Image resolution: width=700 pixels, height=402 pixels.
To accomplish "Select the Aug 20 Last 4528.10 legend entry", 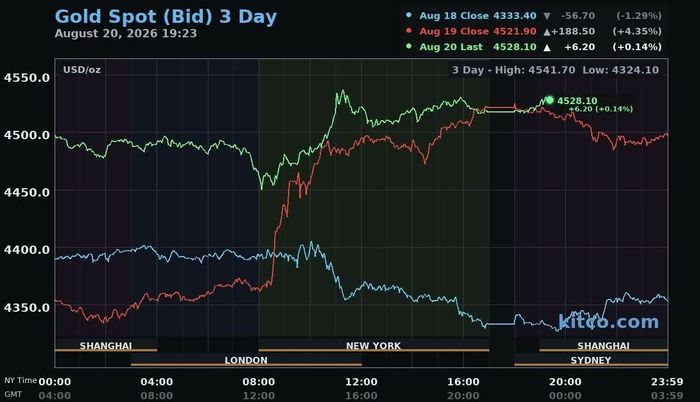I will [478, 47].
